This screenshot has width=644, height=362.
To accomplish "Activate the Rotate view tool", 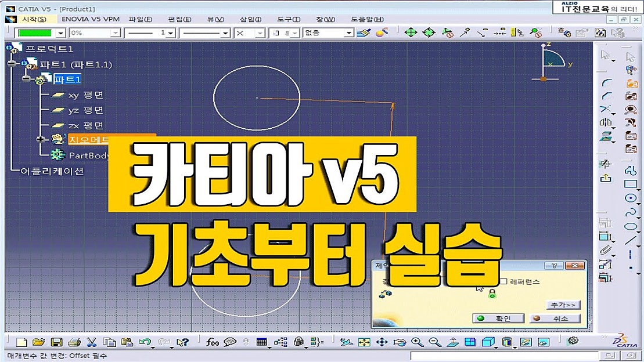I will [x=398, y=342].
